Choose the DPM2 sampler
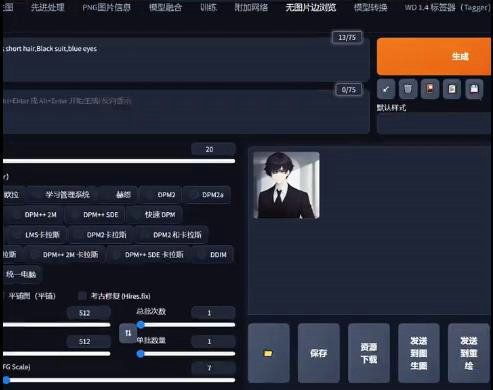Image resolution: width=493 pixels, height=390 pixels. click(161, 195)
